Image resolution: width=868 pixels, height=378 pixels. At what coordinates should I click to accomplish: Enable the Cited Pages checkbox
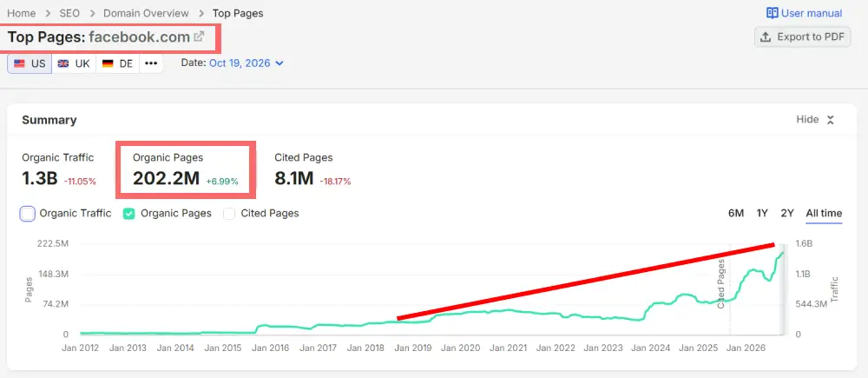(229, 214)
